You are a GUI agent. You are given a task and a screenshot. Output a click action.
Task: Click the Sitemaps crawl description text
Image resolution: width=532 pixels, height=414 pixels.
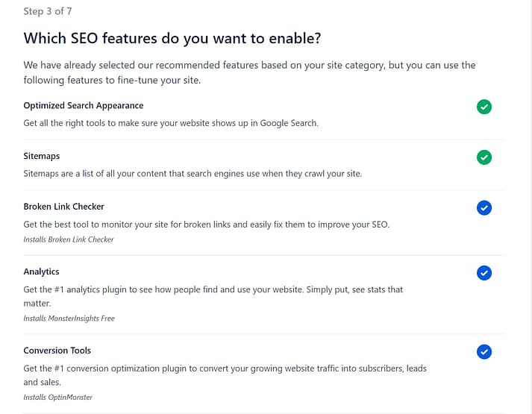click(193, 173)
